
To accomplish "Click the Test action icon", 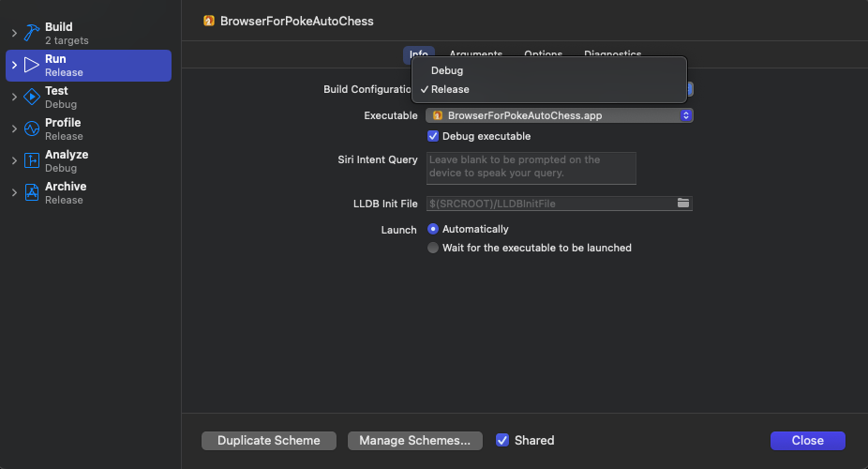I will pyautogui.click(x=31, y=98).
